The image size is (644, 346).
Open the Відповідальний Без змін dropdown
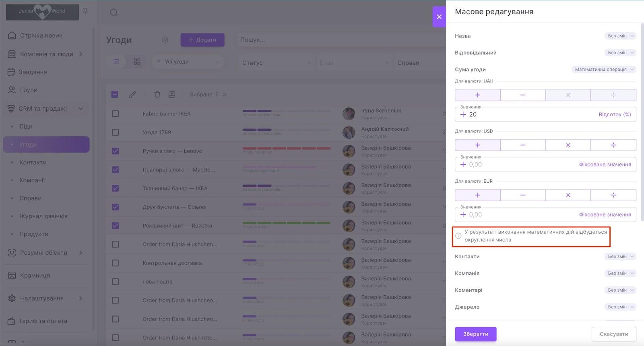click(620, 53)
